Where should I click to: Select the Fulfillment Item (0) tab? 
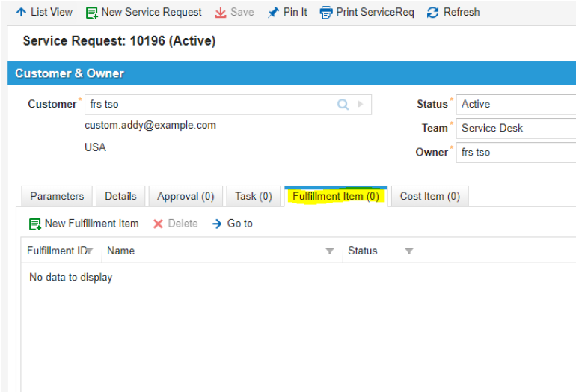(x=336, y=197)
